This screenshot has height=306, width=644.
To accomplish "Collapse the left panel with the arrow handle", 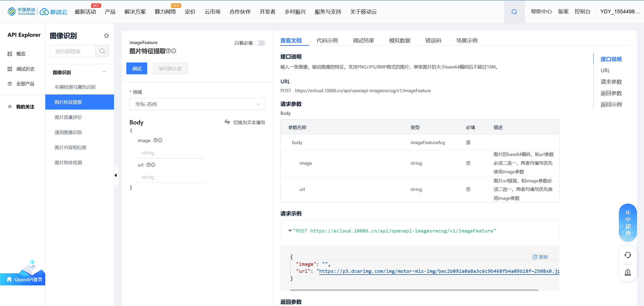I will pos(116,175).
